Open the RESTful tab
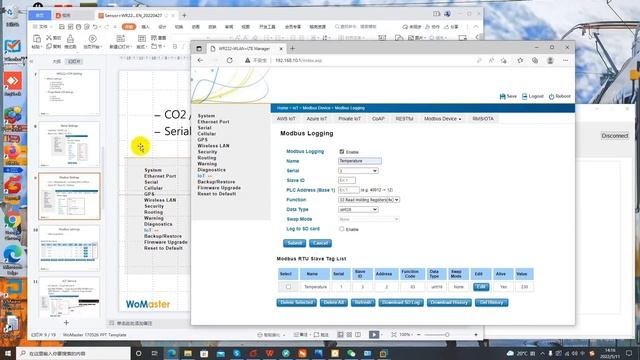The width and height of the screenshot is (640, 360). click(x=404, y=119)
